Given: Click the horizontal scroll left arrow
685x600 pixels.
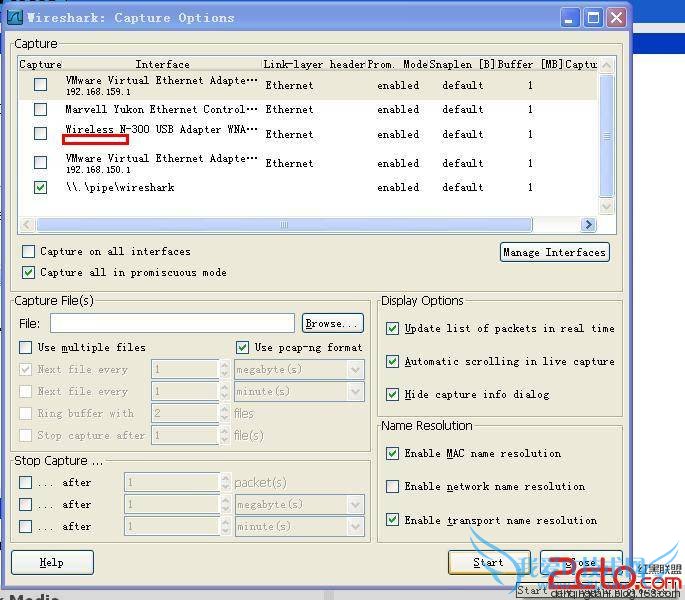Looking at the screenshot, I should [x=27, y=225].
